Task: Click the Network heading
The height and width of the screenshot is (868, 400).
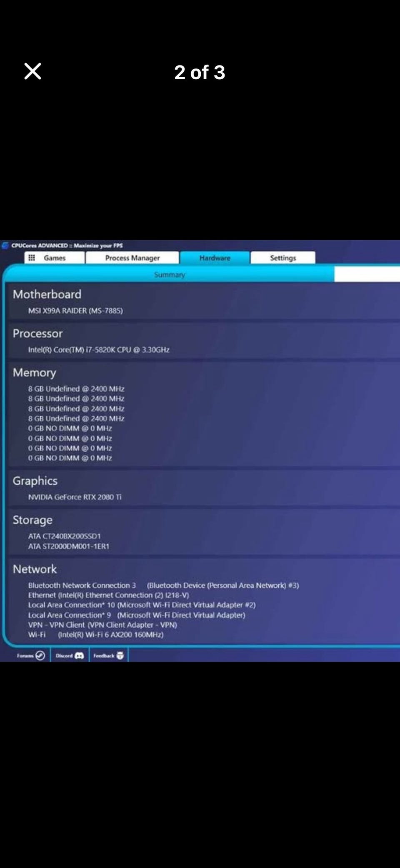Action: point(35,569)
